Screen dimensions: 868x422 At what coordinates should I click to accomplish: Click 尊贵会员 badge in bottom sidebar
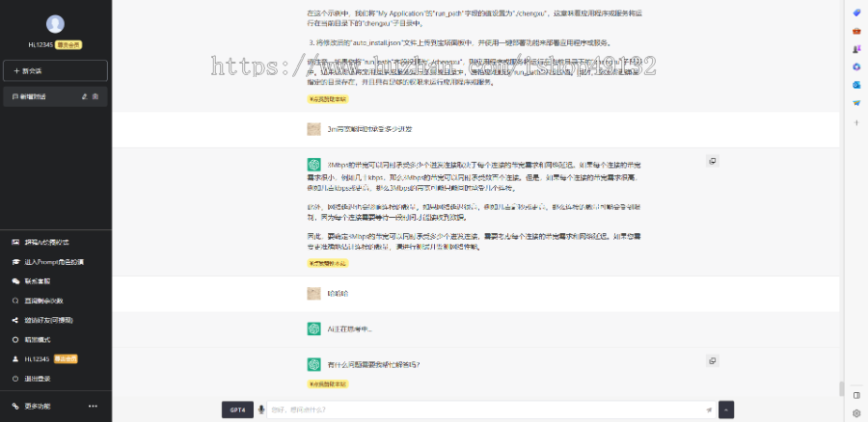66,359
